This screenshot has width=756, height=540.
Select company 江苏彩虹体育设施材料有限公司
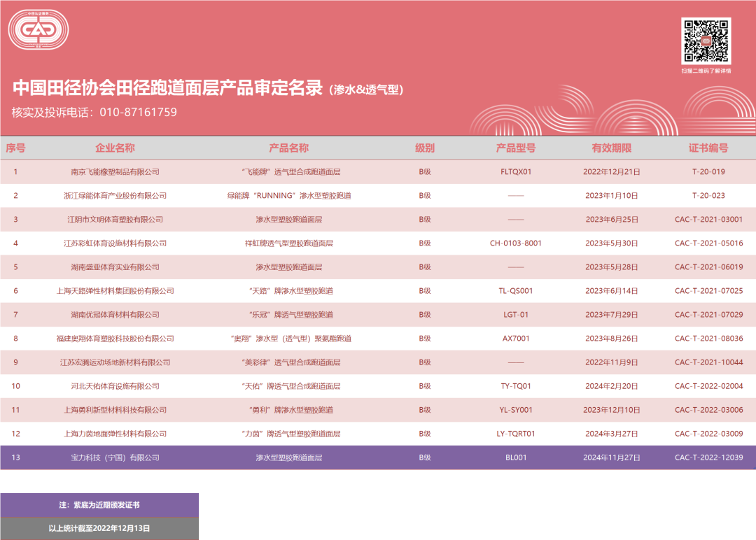pyautogui.click(x=115, y=243)
